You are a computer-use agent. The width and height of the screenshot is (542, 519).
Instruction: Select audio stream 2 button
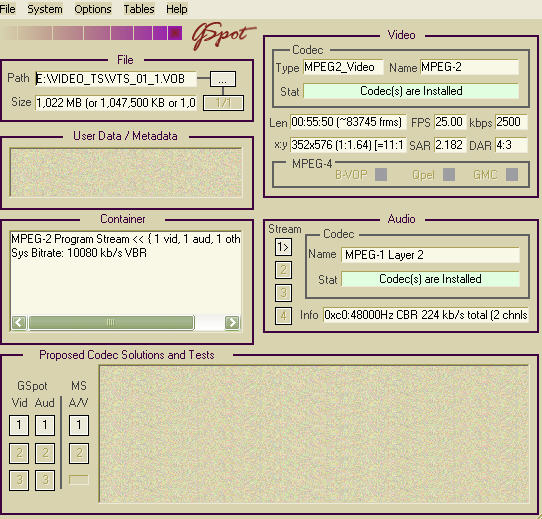(283, 270)
